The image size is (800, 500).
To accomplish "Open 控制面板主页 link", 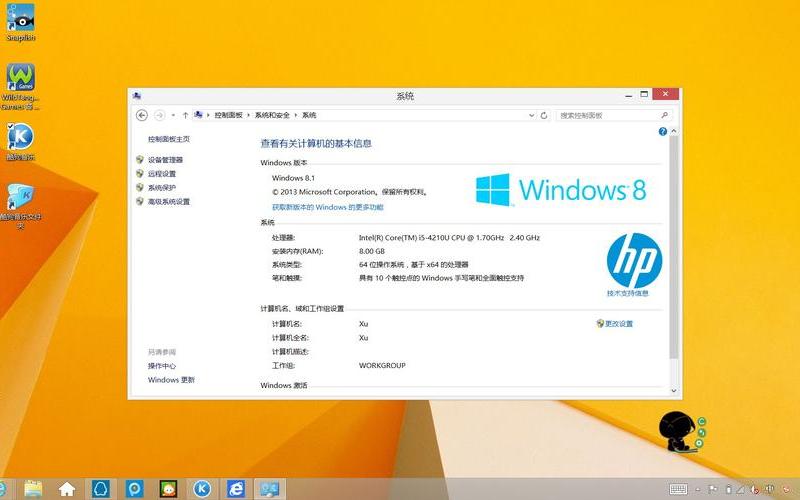I will 169,139.
